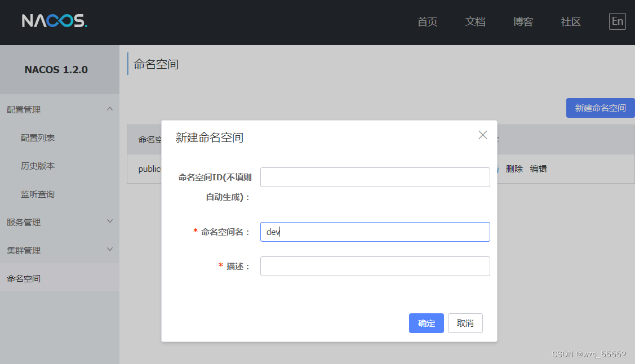Click 编辑 in the public row

pos(538,169)
